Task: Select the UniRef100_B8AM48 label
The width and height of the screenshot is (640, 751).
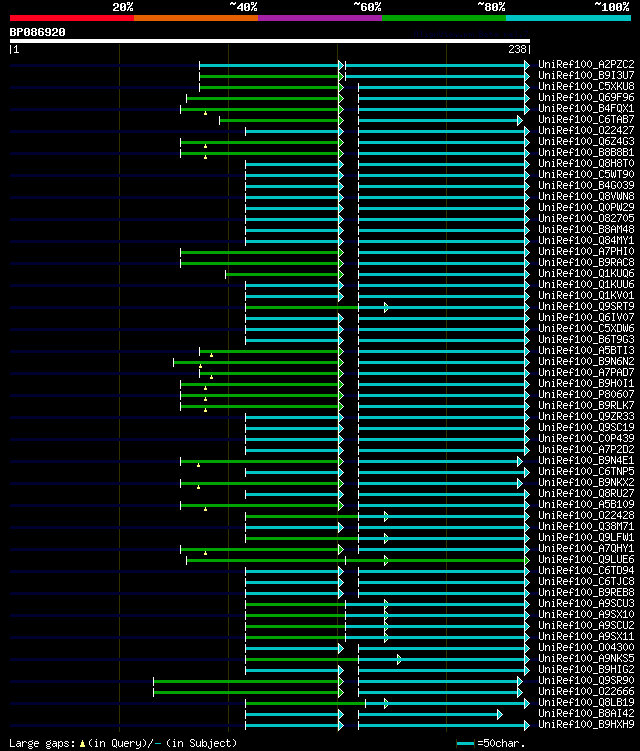Action: point(586,229)
